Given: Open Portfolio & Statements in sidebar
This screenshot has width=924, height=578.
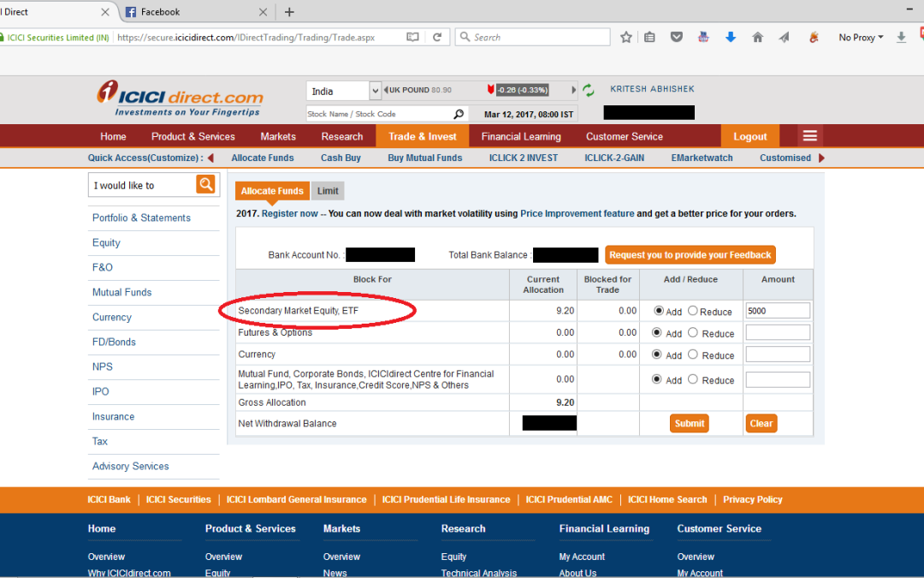Looking at the screenshot, I should point(141,217).
